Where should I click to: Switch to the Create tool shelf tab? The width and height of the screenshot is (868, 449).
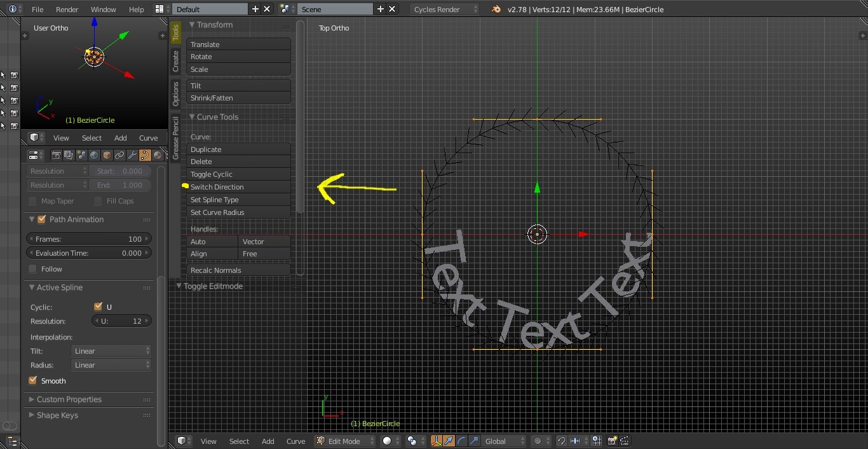point(176,61)
